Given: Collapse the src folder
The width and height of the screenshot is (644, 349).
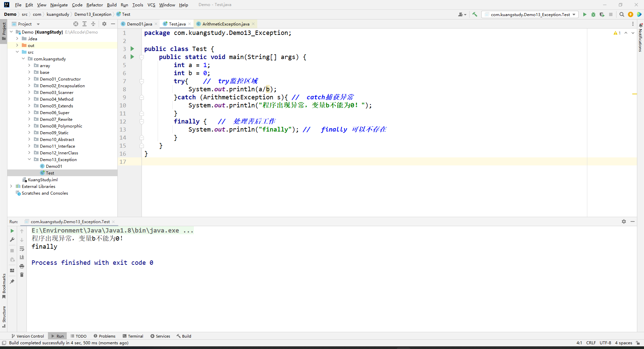Looking at the screenshot, I should coord(17,52).
